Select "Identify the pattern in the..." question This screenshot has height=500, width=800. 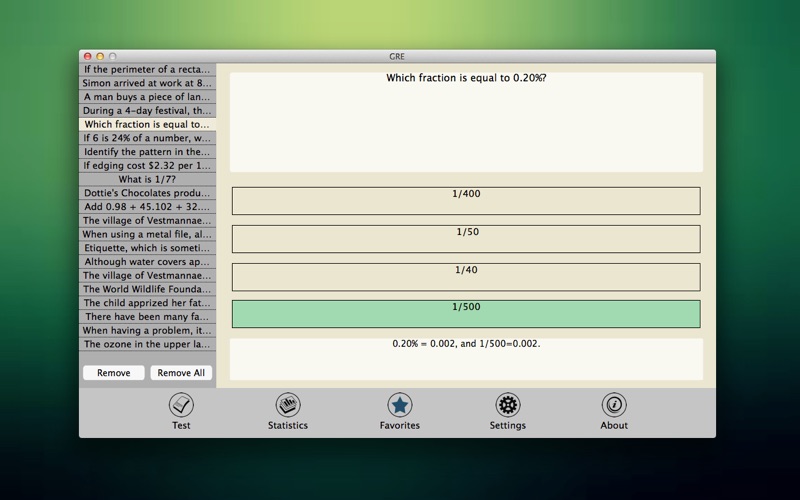[147, 152]
